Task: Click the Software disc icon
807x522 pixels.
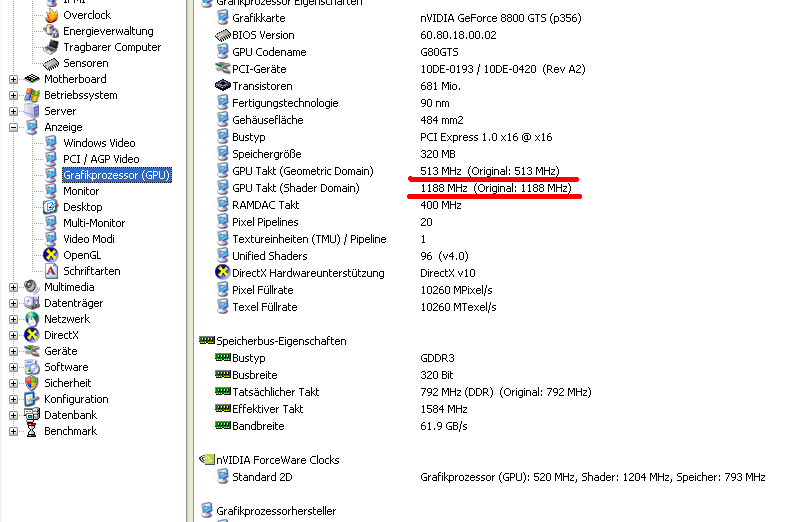Action: (x=32, y=367)
